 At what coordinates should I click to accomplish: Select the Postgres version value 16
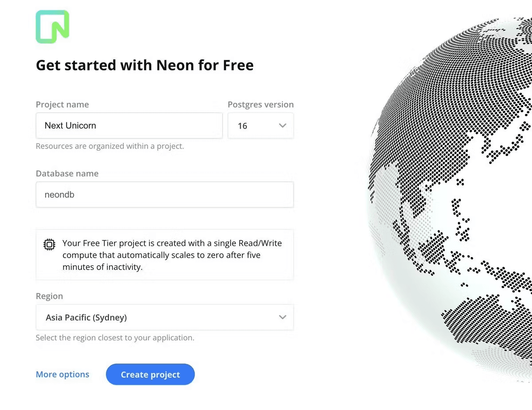pos(243,125)
